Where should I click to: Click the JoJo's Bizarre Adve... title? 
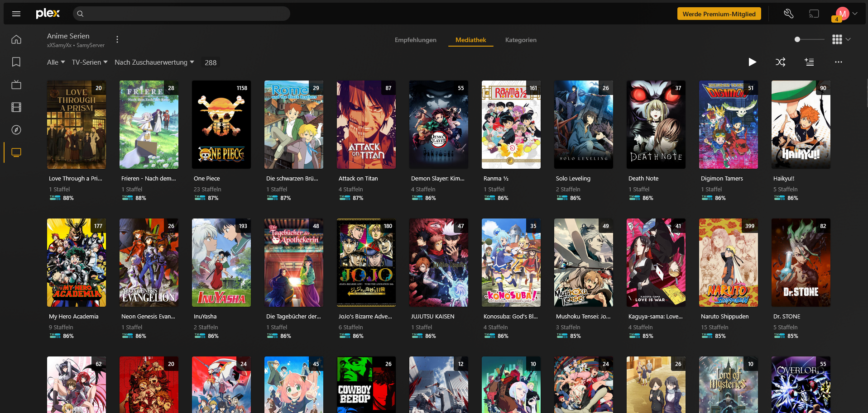365,317
